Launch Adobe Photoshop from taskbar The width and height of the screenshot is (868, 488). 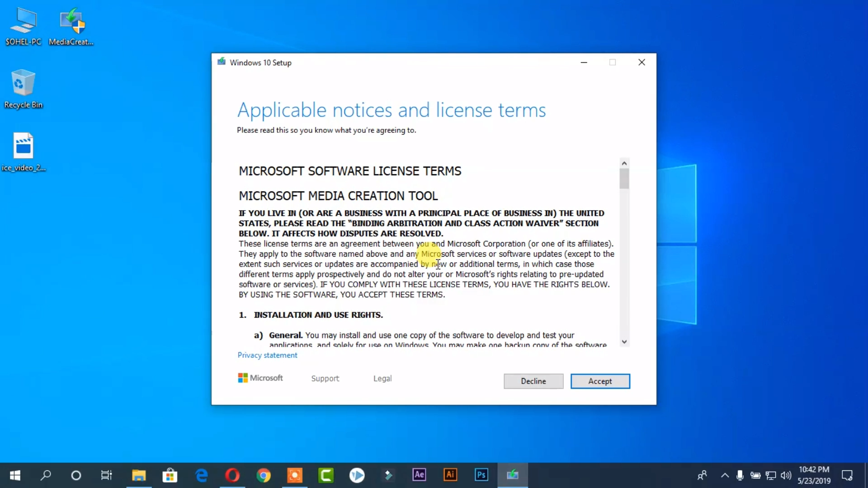coord(481,475)
